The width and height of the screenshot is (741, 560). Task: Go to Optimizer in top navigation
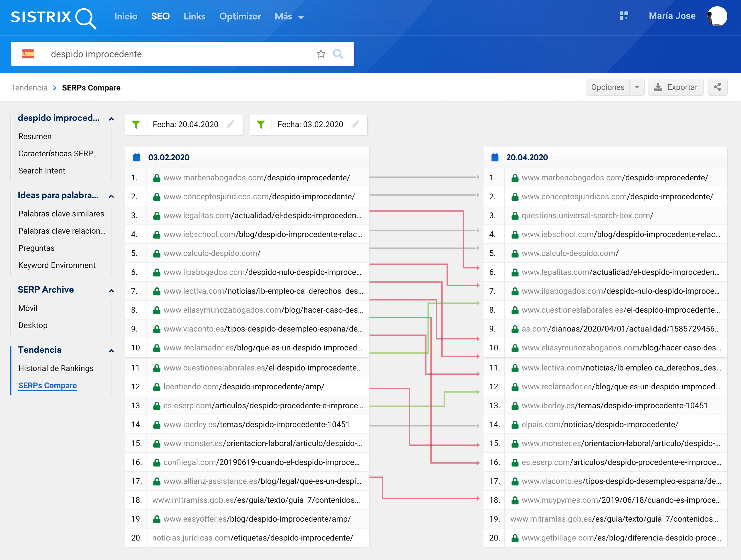[x=240, y=16]
